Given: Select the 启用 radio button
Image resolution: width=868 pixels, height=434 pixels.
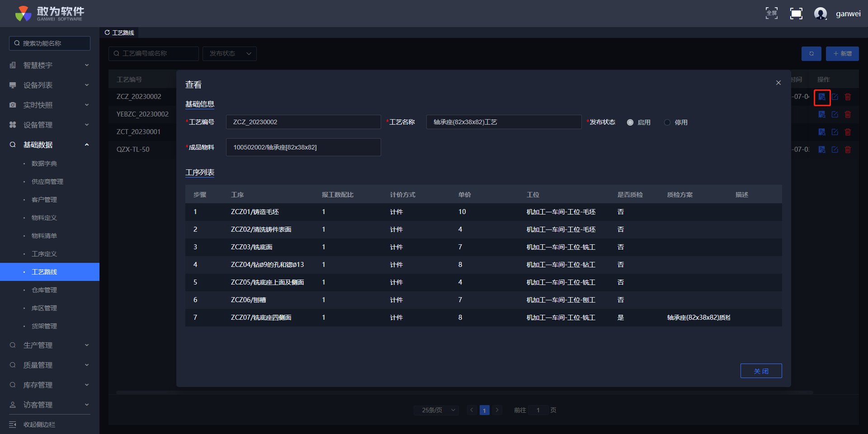Looking at the screenshot, I should point(630,122).
